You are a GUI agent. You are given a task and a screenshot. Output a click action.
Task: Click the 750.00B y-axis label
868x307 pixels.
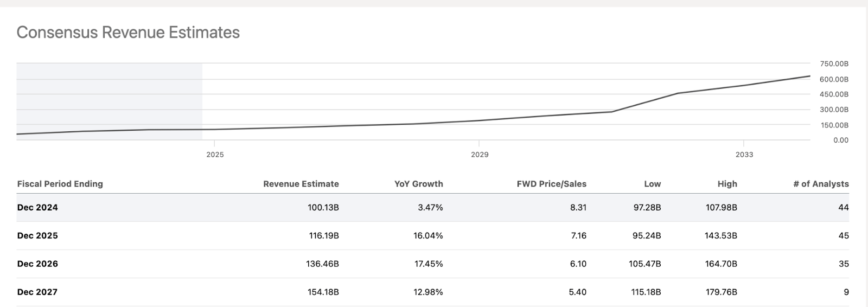[834, 64]
